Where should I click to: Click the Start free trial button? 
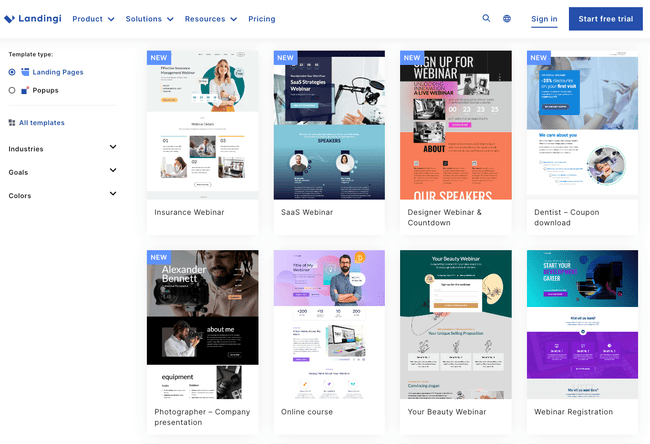coord(605,19)
